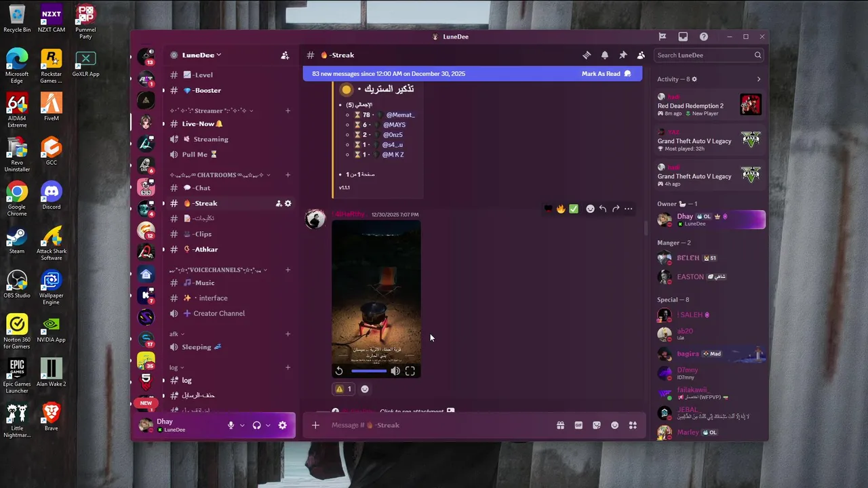Open the GIF picker
Viewport: 868px width, 488px height.
[578, 425]
